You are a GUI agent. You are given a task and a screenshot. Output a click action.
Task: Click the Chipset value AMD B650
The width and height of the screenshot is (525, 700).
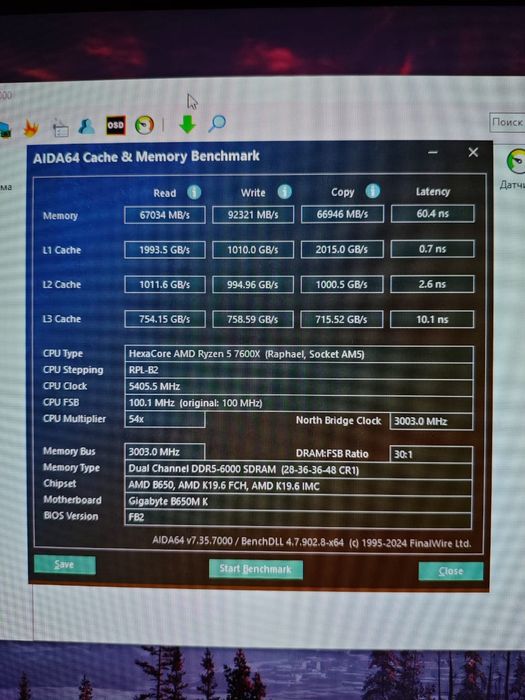tap(298, 486)
